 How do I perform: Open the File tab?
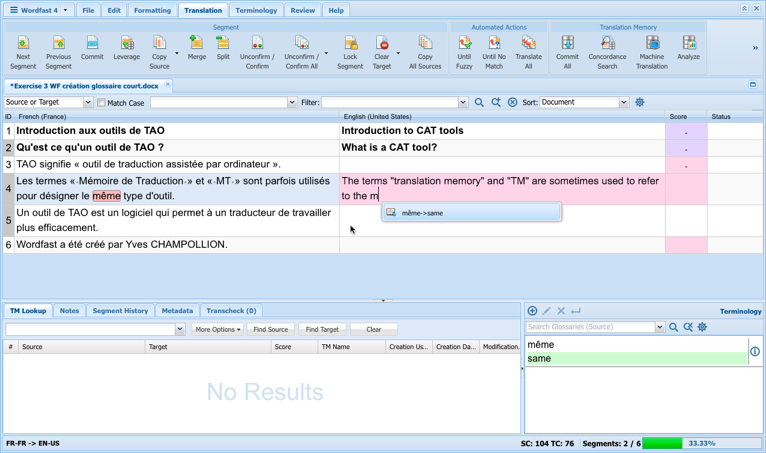pyautogui.click(x=88, y=10)
